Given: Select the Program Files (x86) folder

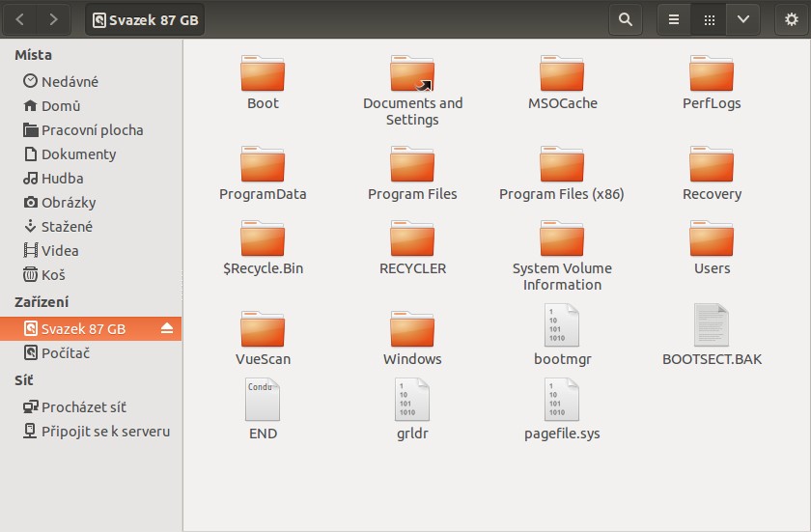Looking at the screenshot, I should click(562, 166).
